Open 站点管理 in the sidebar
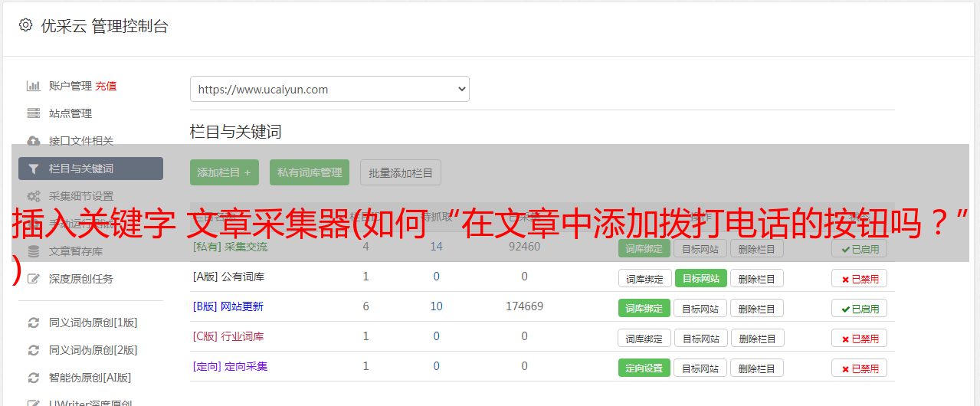The image size is (980, 406). 70,113
